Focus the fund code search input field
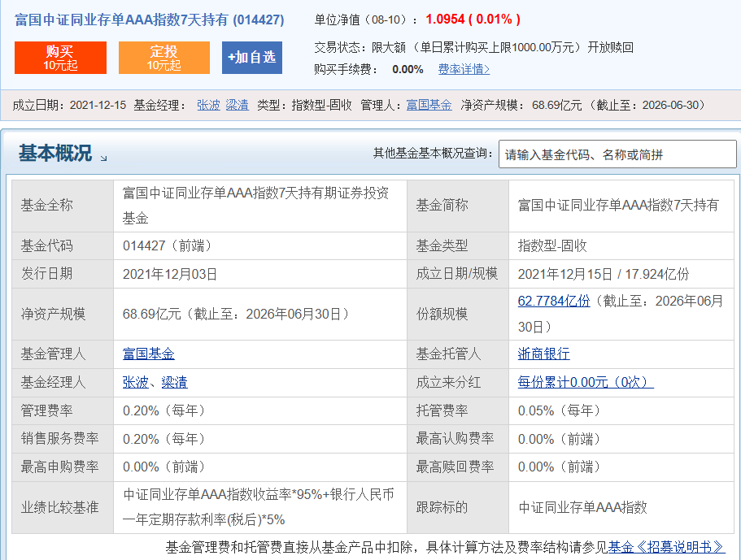This screenshot has height=560, width=741. pos(617,154)
